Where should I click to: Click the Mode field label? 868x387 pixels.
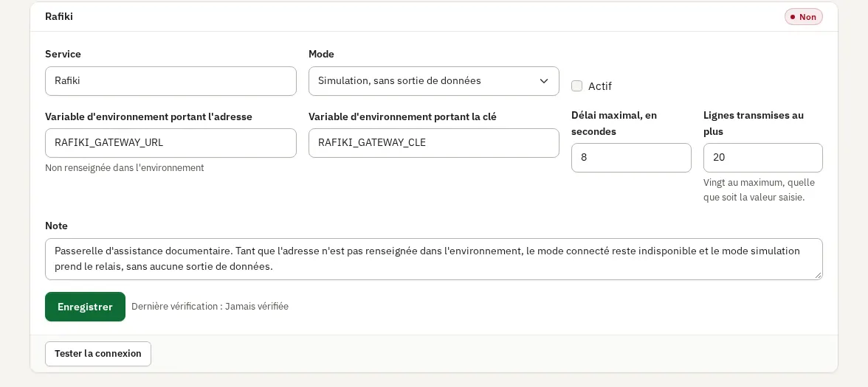coord(321,55)
